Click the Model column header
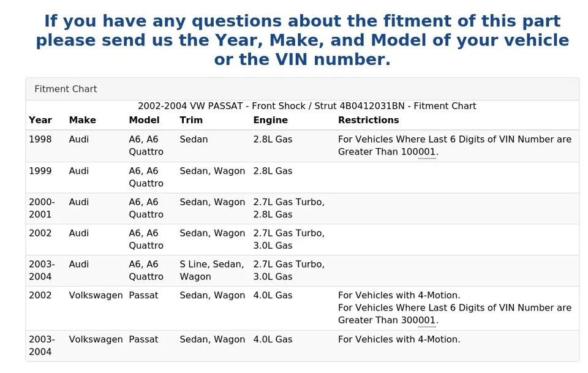 tap(144, 120)
